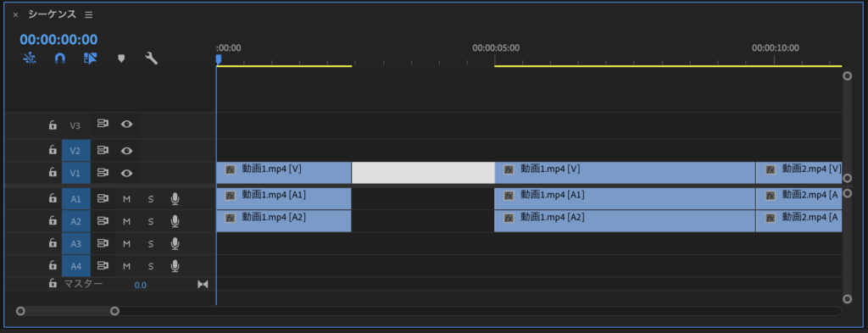Add a marker to the timeline

[121, 58]
